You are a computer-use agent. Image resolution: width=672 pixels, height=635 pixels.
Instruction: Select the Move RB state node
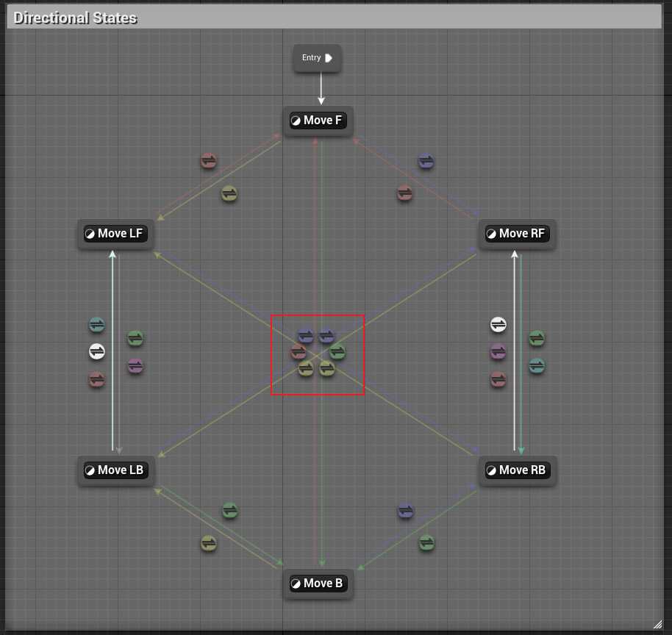pos(518,470)
